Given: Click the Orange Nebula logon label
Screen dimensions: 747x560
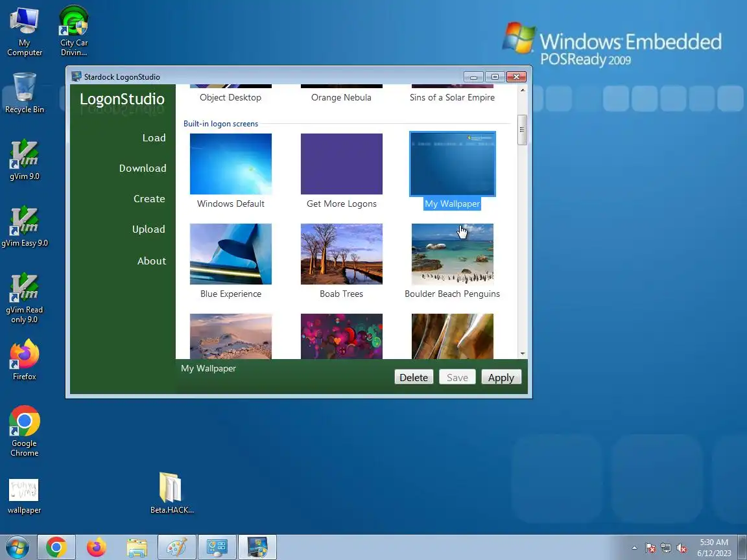Looking at the screenshot, I should coord(341,97).
